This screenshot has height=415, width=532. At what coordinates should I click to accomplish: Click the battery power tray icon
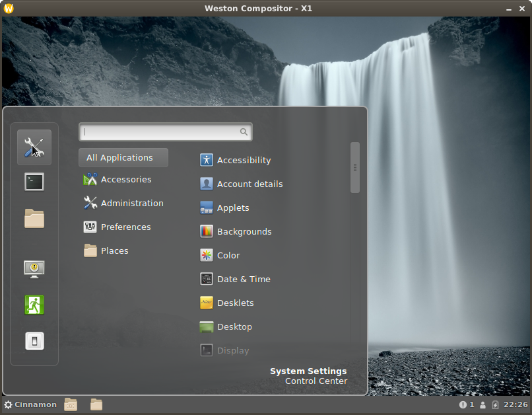495,404
